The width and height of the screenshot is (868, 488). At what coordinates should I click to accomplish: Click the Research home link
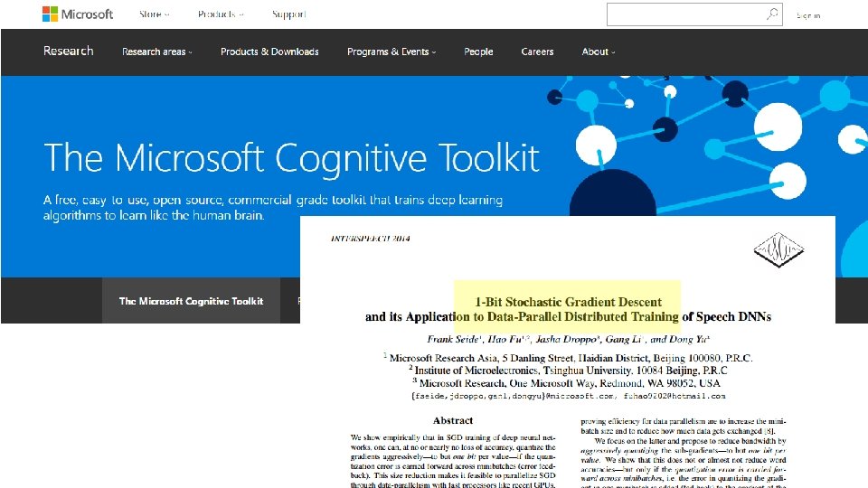(x=68, y=51)
